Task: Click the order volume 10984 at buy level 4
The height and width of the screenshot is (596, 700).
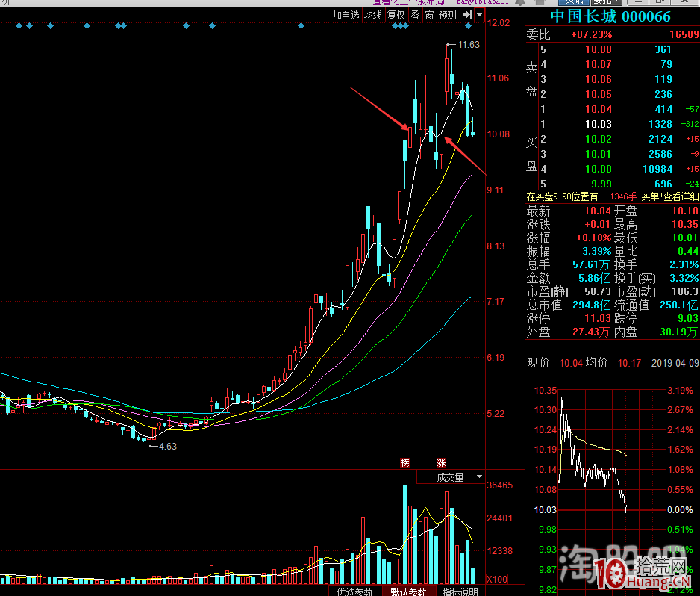Action: point(657,169)
